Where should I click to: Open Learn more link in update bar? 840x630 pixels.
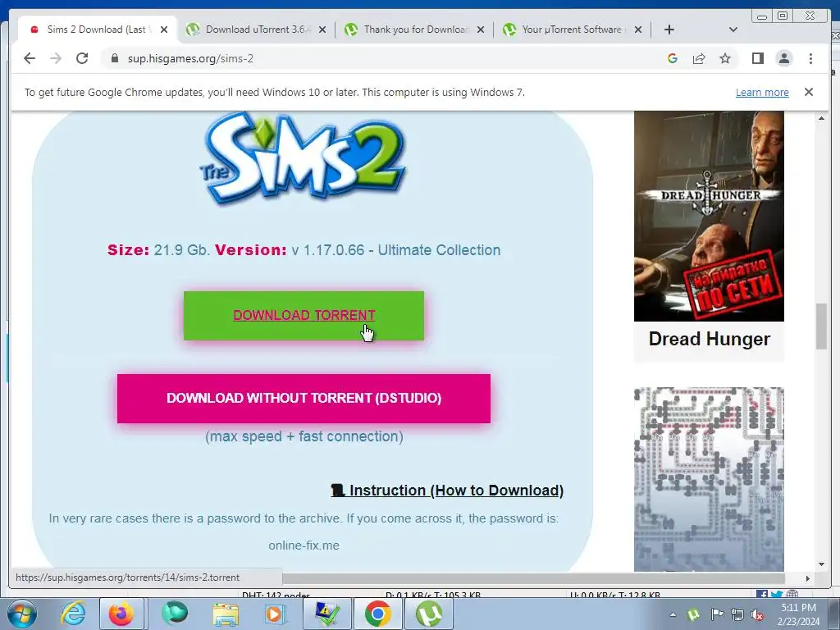tap(762, 92)
